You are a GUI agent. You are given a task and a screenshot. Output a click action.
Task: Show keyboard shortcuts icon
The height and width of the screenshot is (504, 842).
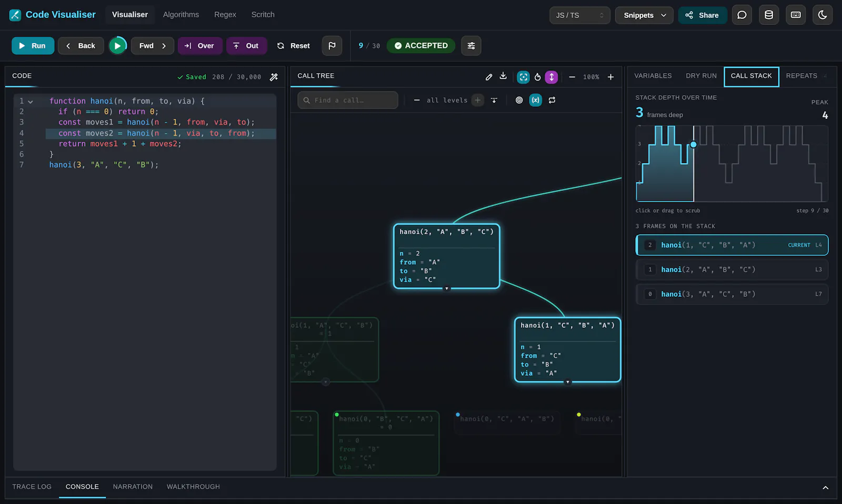tap(796, 15)
